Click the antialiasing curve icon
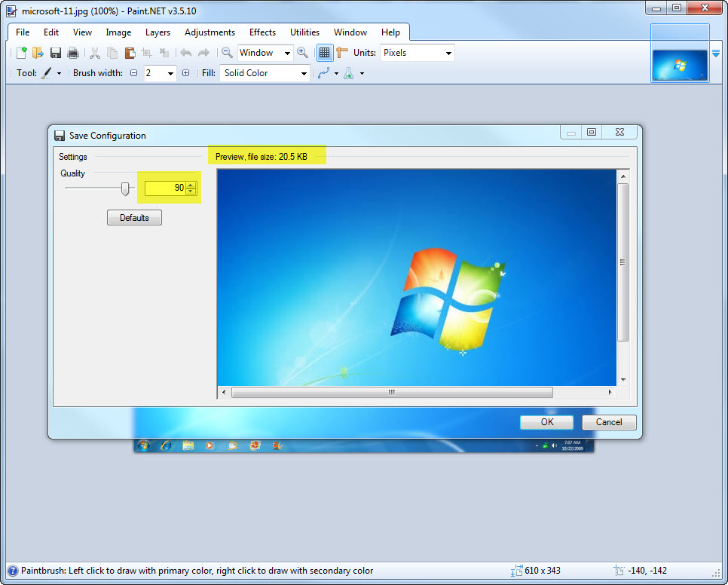728x585 pixels. coord(323,73)
